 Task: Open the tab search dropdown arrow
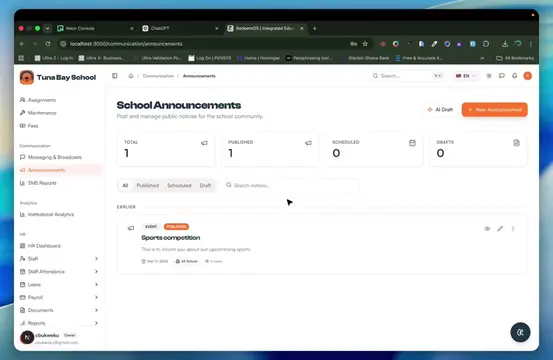pyautogui.click(x=47, y=28)
